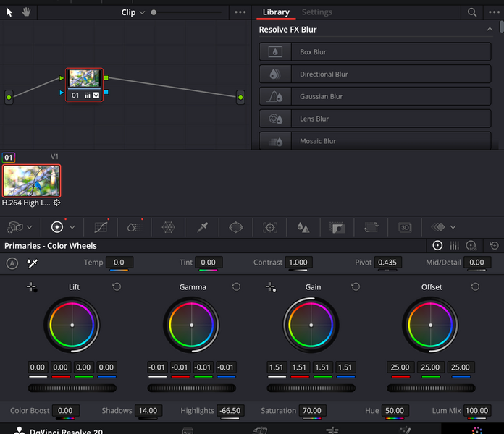
Task: Expand the keyframes panel dropdown arrow
Action: (x=453, y=227)
